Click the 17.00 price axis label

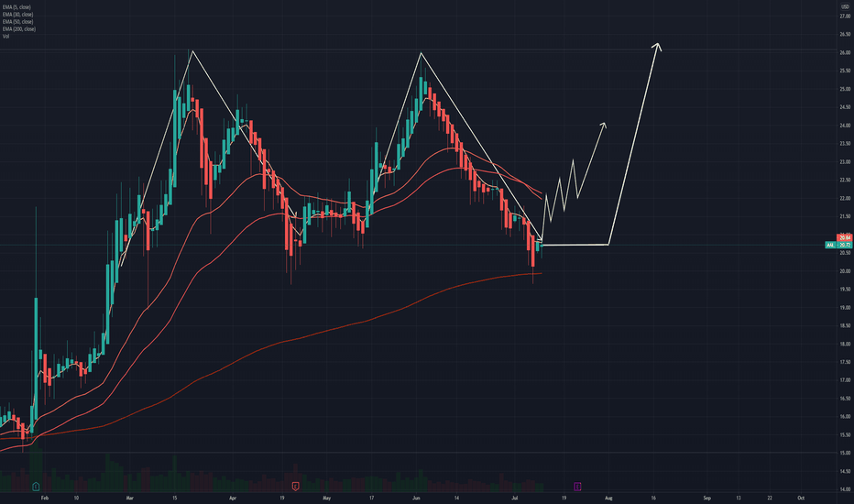click(x=845, y=380)
